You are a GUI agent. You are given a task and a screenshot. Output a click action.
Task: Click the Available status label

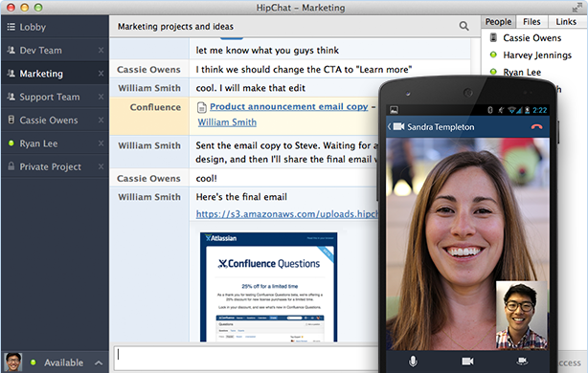click(64, 362)
